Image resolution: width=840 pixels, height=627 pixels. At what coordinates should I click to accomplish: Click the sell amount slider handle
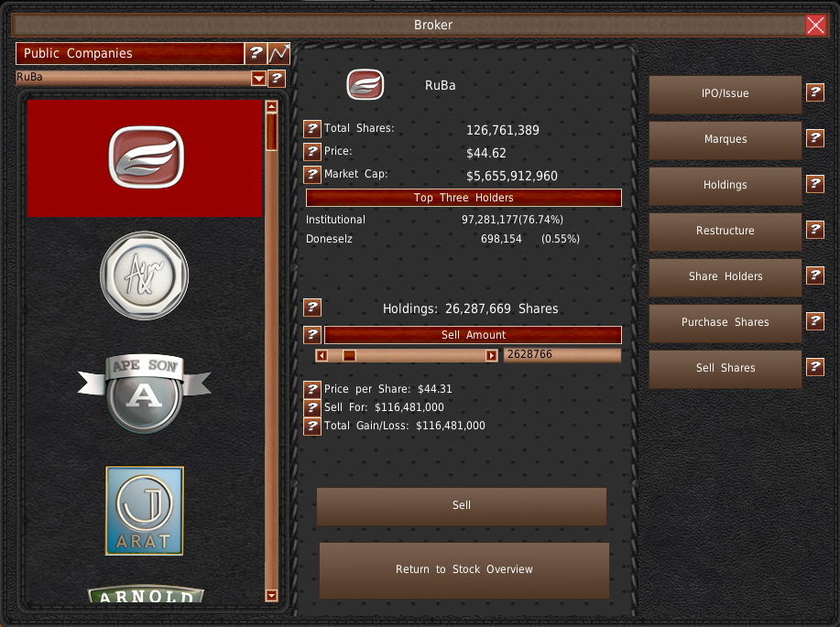click(x=349, y=355)
